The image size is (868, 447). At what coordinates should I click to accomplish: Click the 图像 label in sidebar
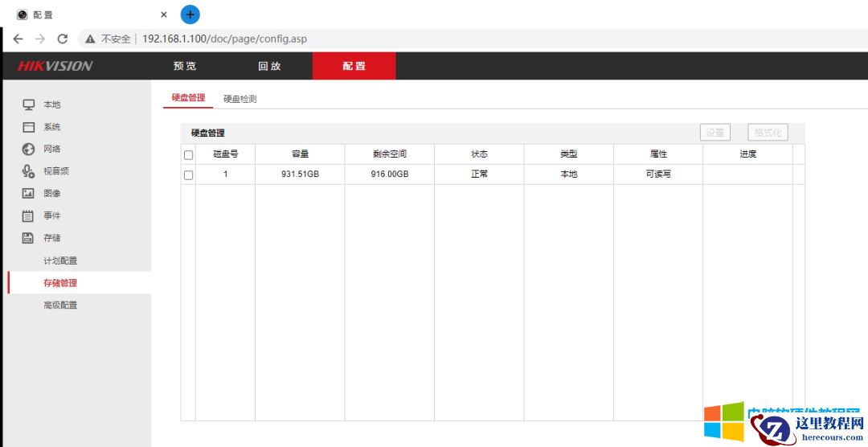click(52, 193)
